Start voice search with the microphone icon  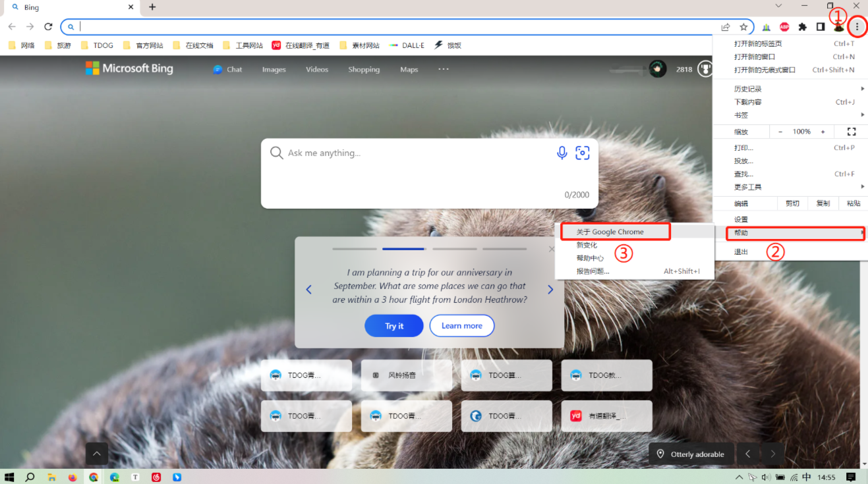562,152
